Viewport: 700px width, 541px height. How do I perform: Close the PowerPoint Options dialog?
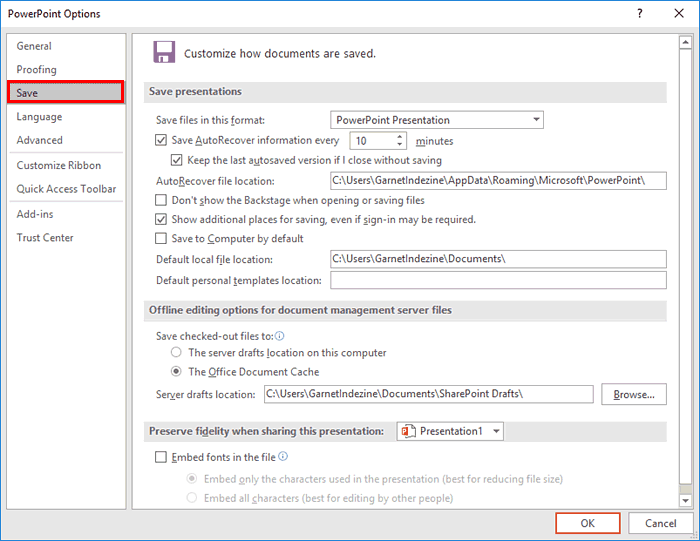coord(679,13)
